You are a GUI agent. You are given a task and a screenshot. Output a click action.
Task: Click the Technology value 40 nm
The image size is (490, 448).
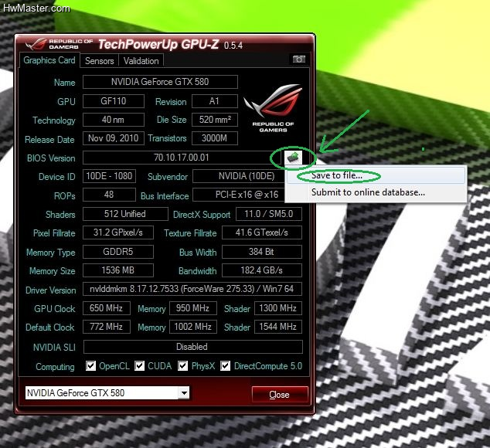(114, 120)
